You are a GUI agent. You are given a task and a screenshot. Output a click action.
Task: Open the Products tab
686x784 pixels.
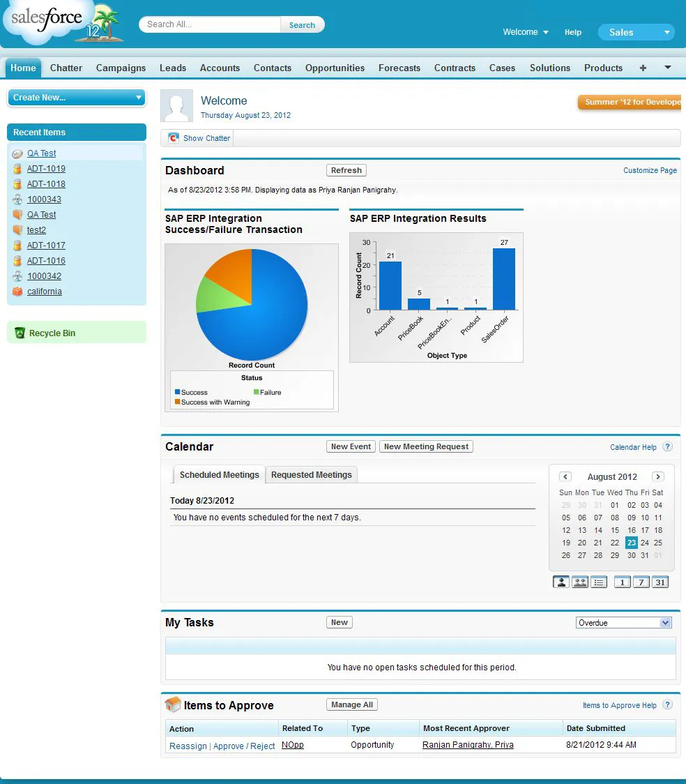coord(603,68)
